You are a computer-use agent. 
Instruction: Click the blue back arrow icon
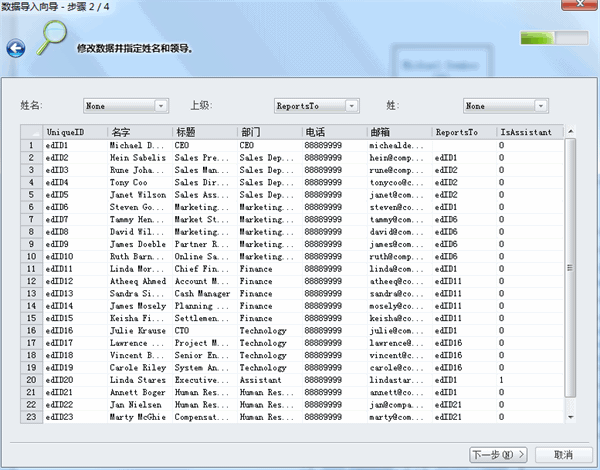pyautogui.click(x=15, y=47)
